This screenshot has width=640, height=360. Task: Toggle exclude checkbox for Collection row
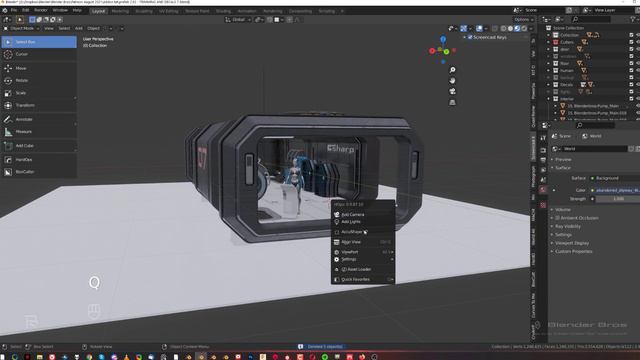pos(631,35)
